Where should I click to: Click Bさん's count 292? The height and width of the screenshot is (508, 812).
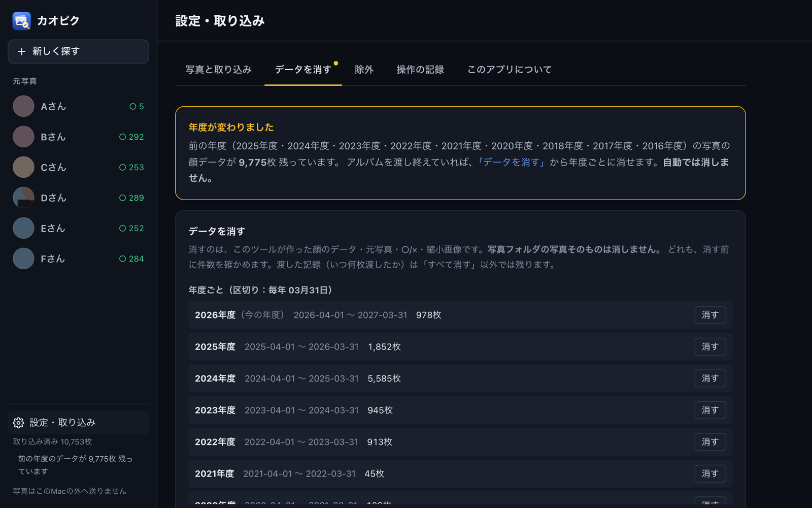[x=131, y=137]
